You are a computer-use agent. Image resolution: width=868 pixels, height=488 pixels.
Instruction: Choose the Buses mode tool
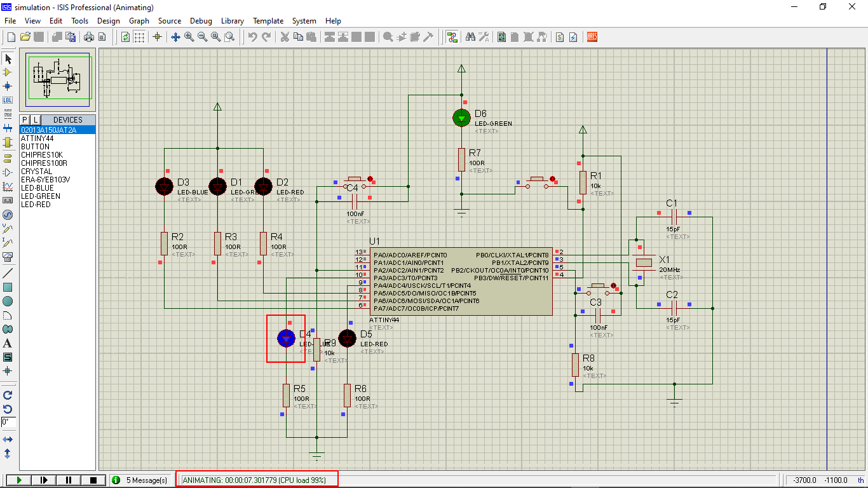8,128
